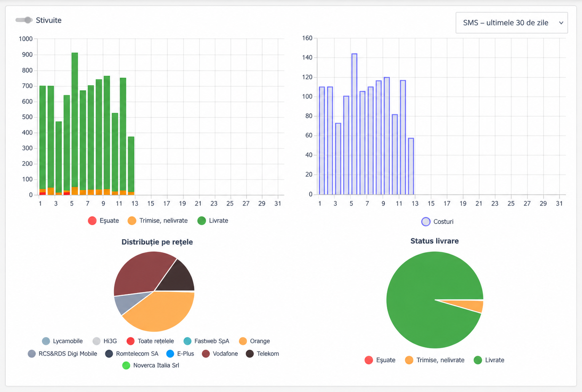Toggle E-Plus legend entry

tap(180, 354)
